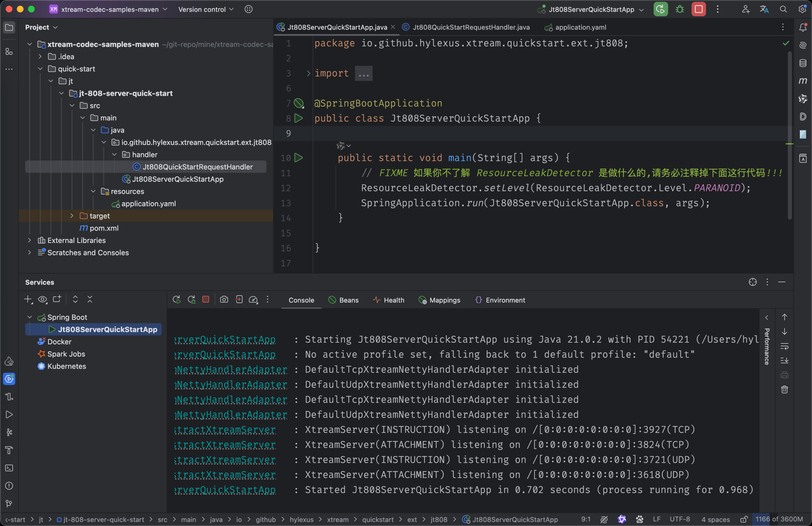
Task: Open the Health tab
Action: [x=388, y=300]
